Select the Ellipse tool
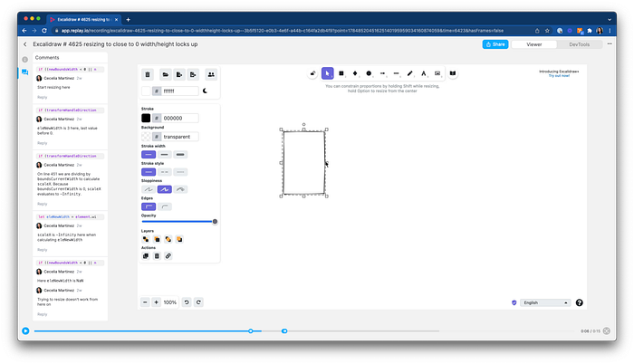This screenshot has height=364, width=634. pos(369,73)
